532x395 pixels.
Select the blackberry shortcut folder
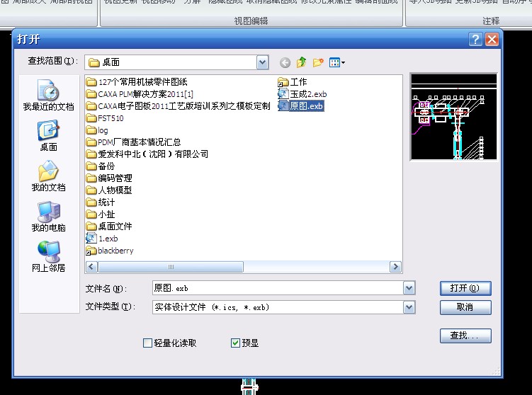coord(110,251)
